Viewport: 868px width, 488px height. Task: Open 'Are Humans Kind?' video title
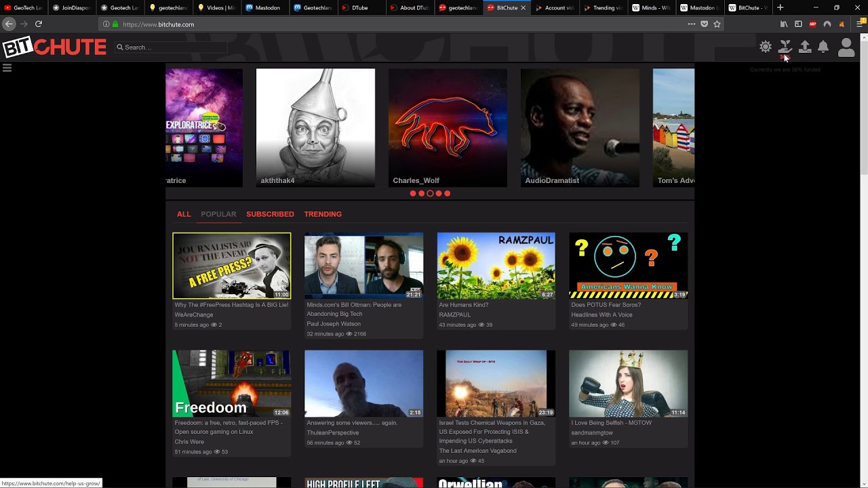464,305
